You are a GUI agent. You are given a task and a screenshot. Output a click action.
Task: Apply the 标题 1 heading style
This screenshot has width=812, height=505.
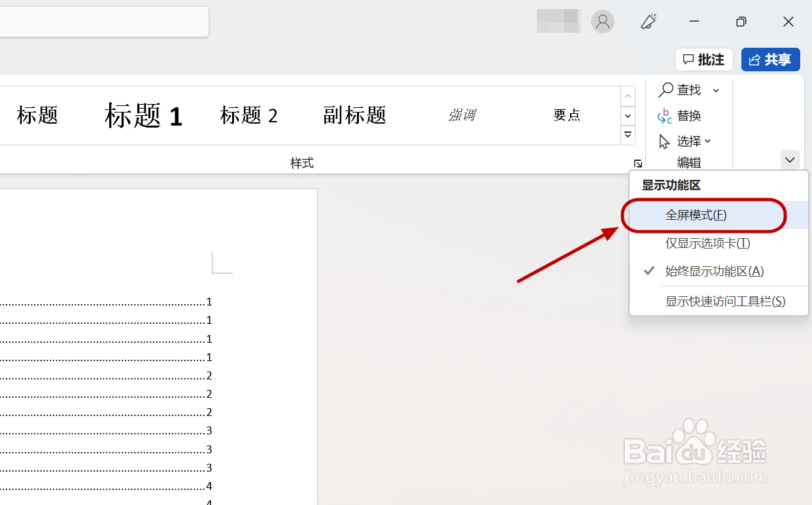pos(143,115)
